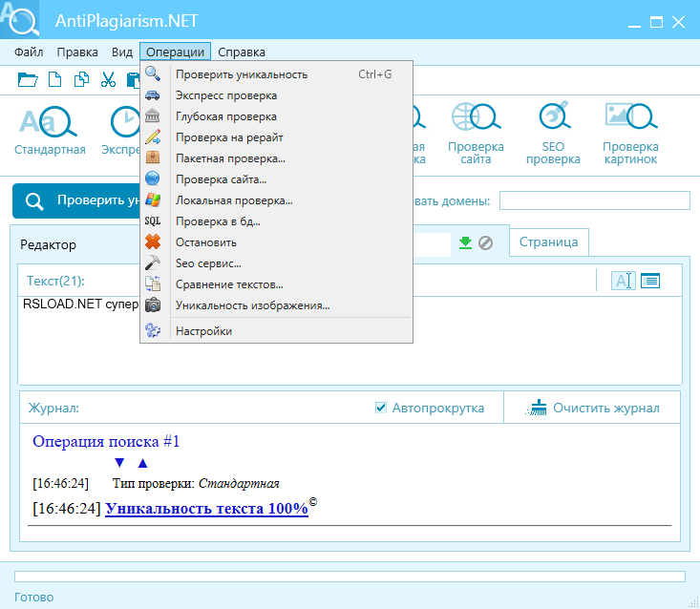700x609 pixels.
Task: Open the folder icon in toolbar
Action: (x=28, y=80)
